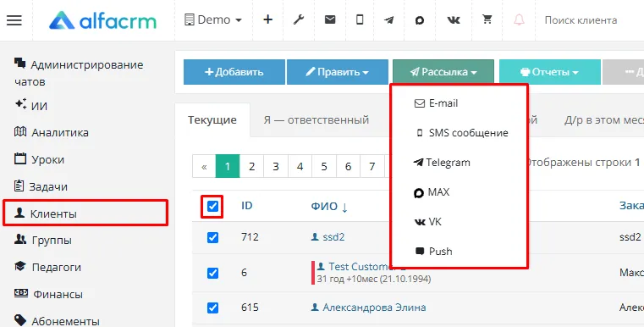Go to page 6 in pagination

click(348, 166)
